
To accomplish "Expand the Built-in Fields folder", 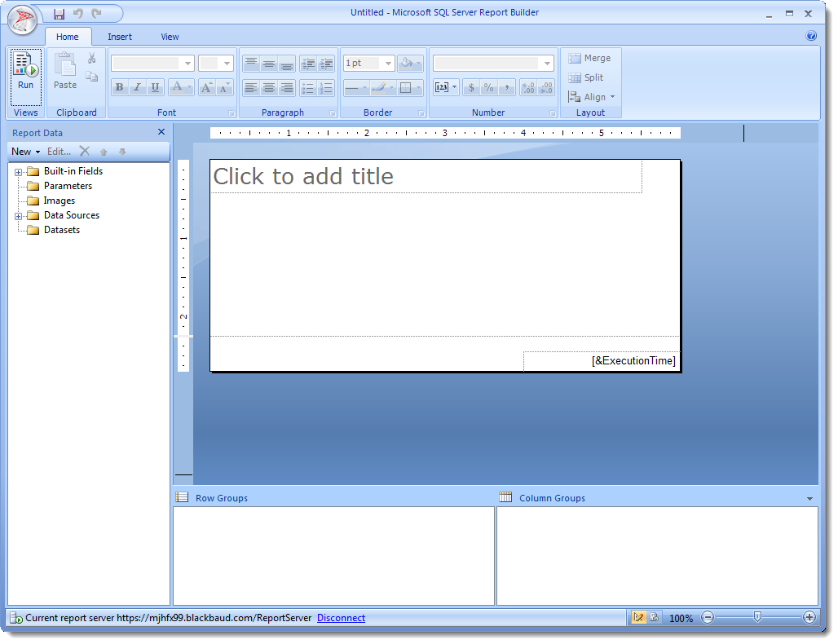I will (x=18, y=172).
